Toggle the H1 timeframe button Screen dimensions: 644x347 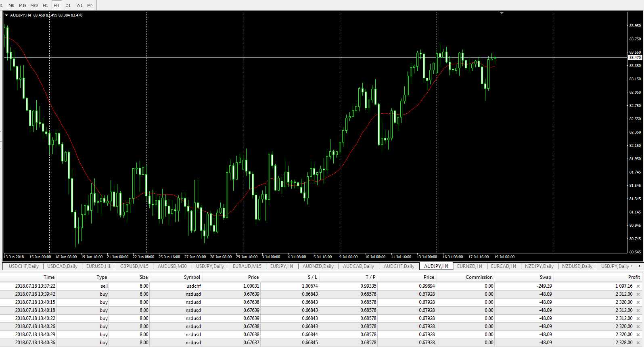[45, 5]
